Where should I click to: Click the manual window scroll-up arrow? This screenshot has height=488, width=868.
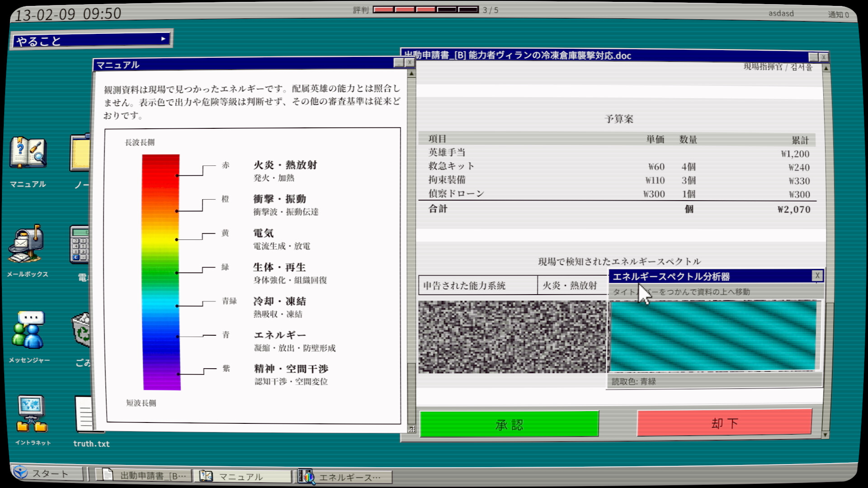point(411,74)
